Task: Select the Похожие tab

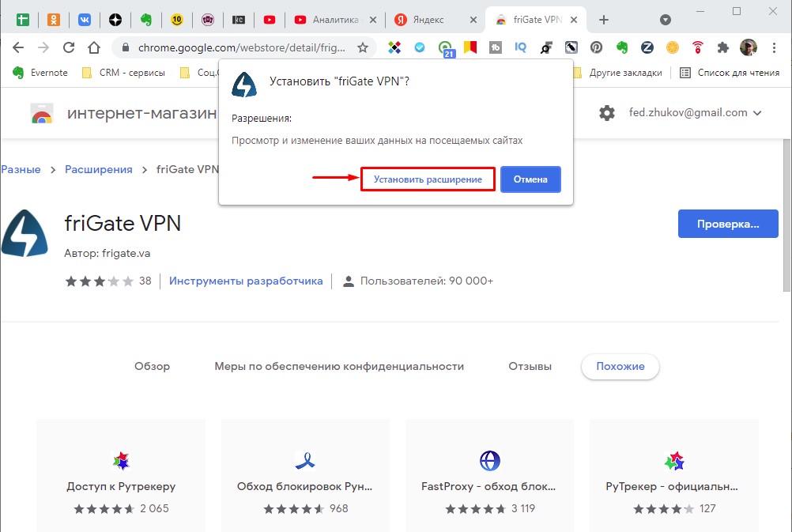Action: (x=620, y=366)
